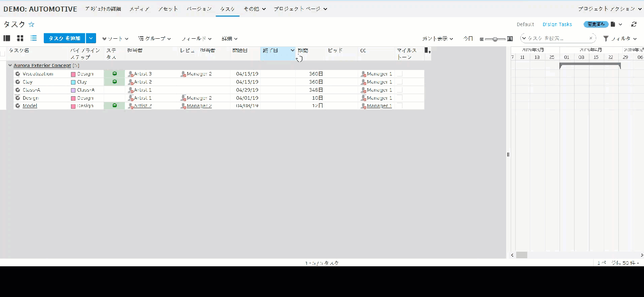The image size is (644, 297).
Task: Click status icon of Visualization task
Action: click(x=115, y=73)
